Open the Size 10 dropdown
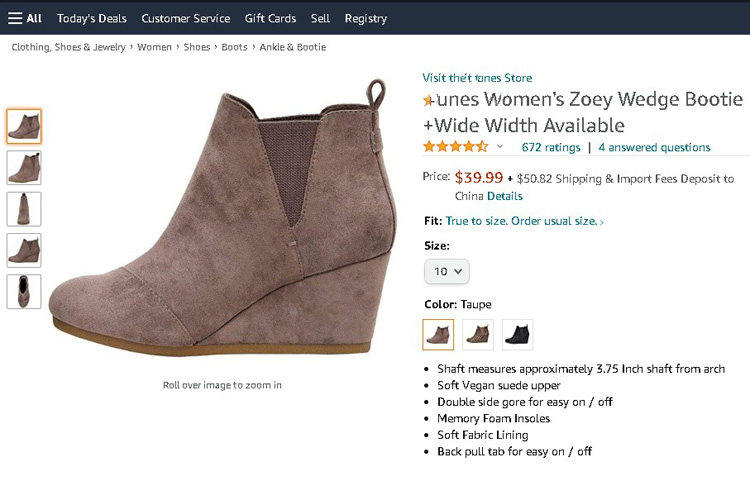The height and width of the screenshot is (500, 750). [447, 271]
